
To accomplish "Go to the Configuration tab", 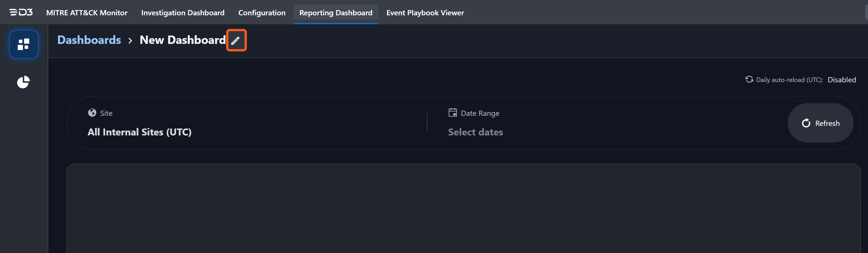I will [262, 13].
